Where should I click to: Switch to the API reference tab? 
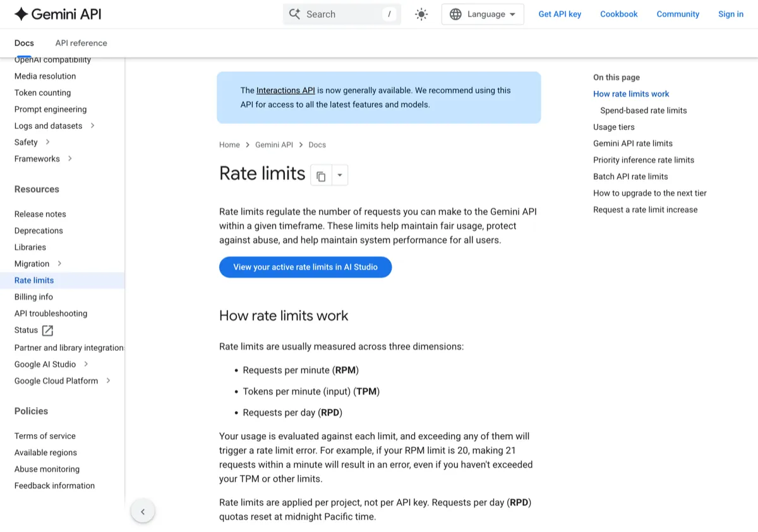coord(81,43)
